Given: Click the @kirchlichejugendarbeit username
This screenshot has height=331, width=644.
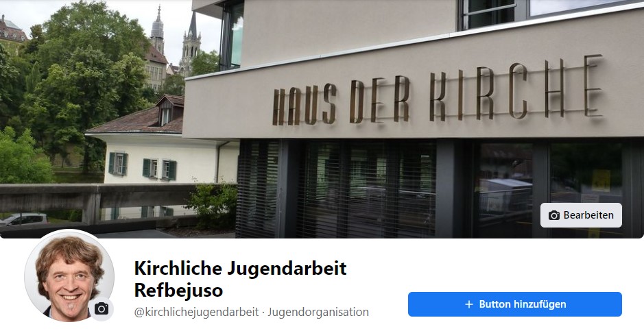Looking at the screenshot, I should (196, 312).
